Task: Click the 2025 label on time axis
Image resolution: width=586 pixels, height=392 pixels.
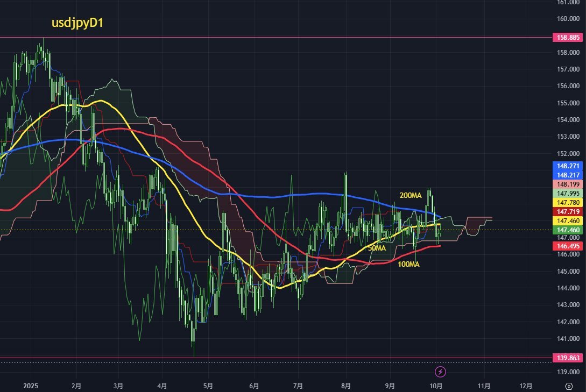Action: tap(31, 386)
